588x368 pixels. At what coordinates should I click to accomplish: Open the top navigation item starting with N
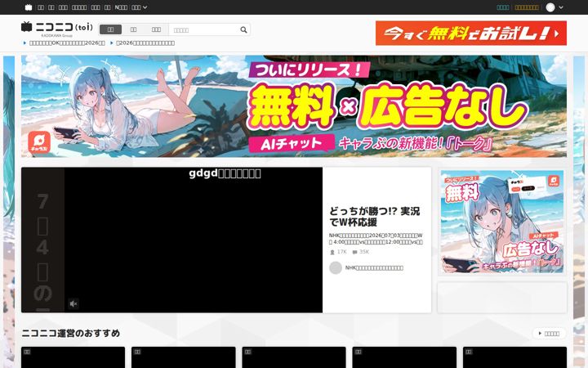pyautogui.click(x=121, y=7)
